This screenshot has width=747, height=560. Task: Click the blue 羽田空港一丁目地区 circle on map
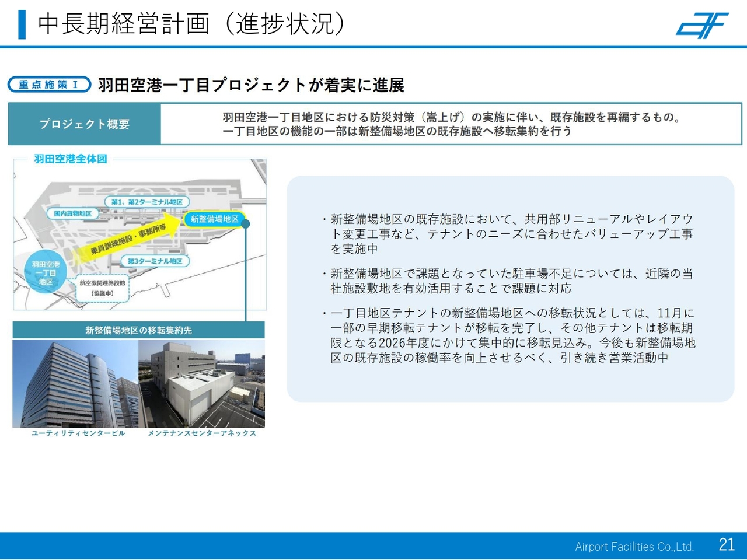click(x=46, y=273)
